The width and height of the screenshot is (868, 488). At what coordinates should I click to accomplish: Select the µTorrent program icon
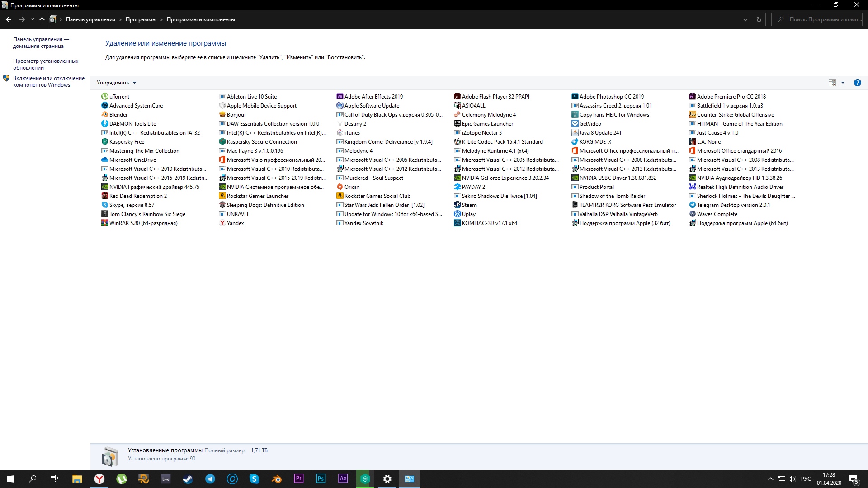point(105,97)
